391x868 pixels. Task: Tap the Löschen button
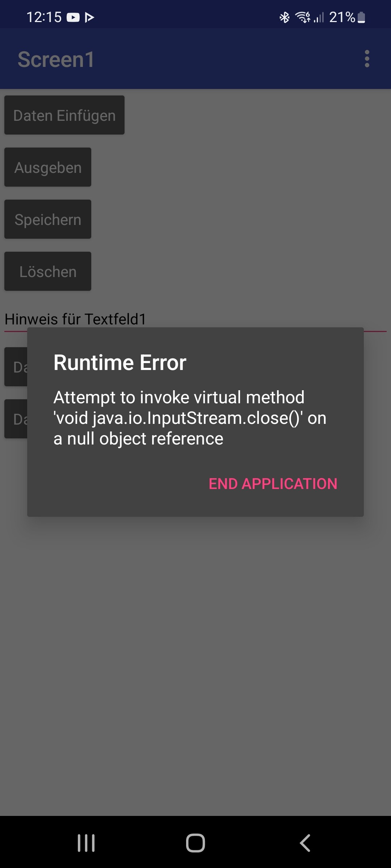tap(48, 271)
